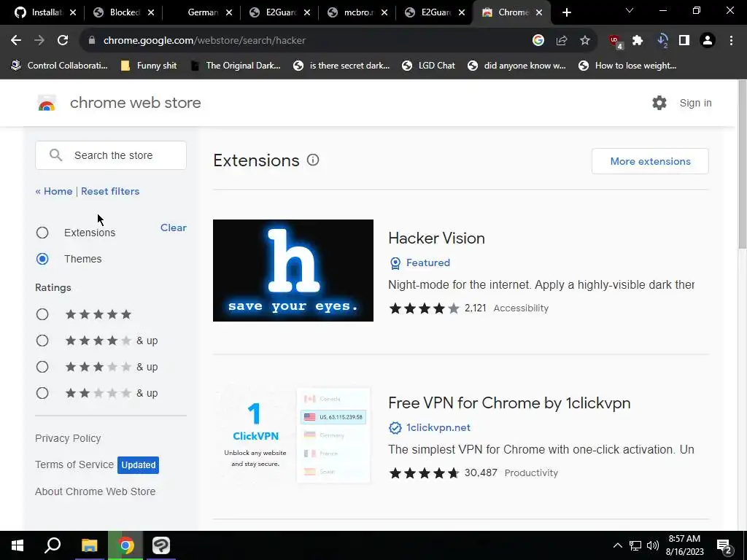
Task: Click the info icon beside Extensions heading
Action: pos(313,160)
